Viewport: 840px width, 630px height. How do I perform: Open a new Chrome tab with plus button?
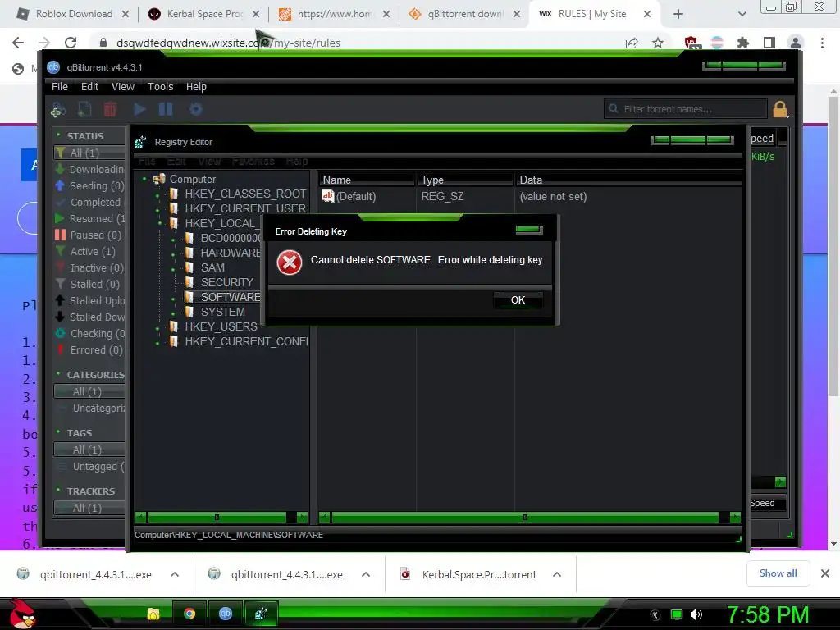(x=678, y=14)
